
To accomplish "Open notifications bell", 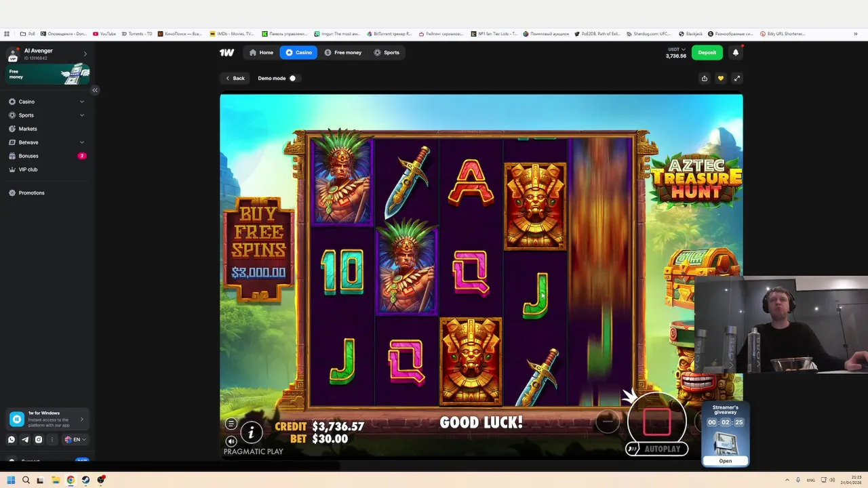I will tap(736, 52).
